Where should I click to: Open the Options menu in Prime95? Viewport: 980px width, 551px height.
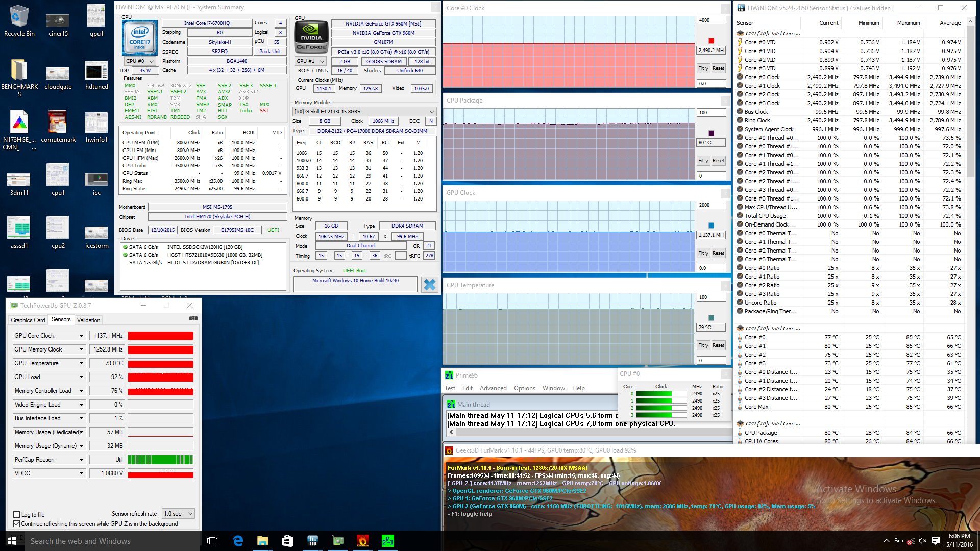point(525,388)
